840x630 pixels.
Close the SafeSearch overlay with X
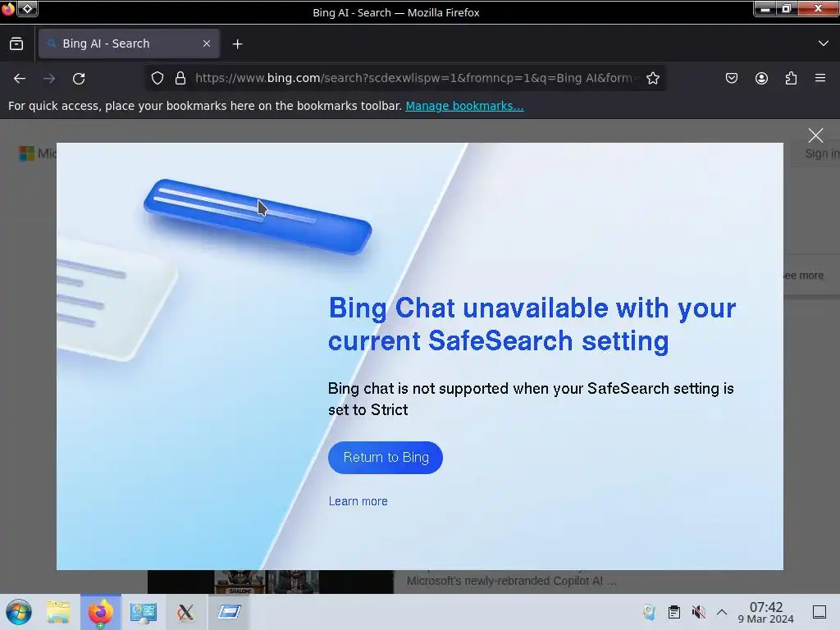815,135
